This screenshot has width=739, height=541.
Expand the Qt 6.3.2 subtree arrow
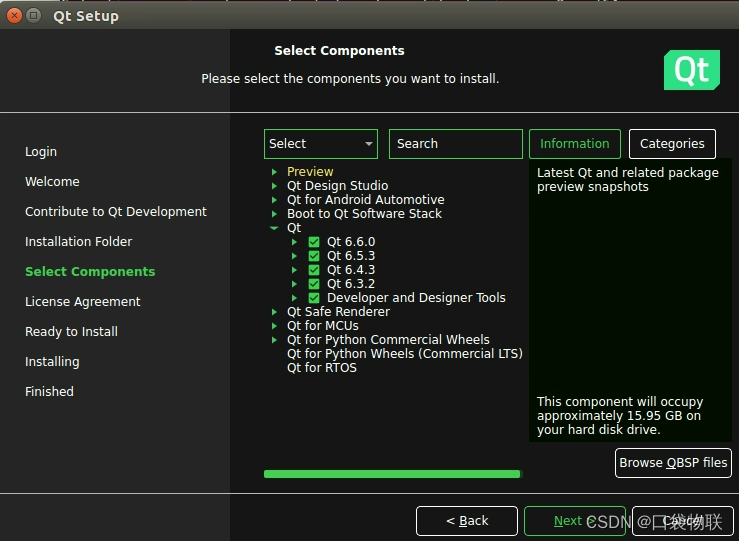click(294, 284)
